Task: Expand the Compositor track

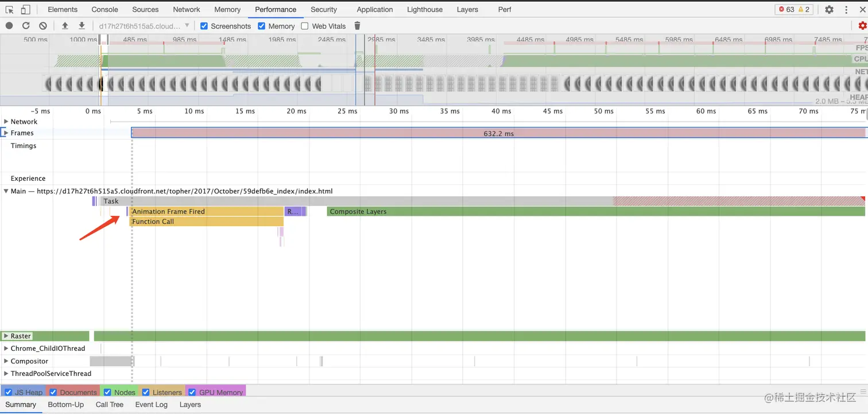Action: [x=6, y=361]
